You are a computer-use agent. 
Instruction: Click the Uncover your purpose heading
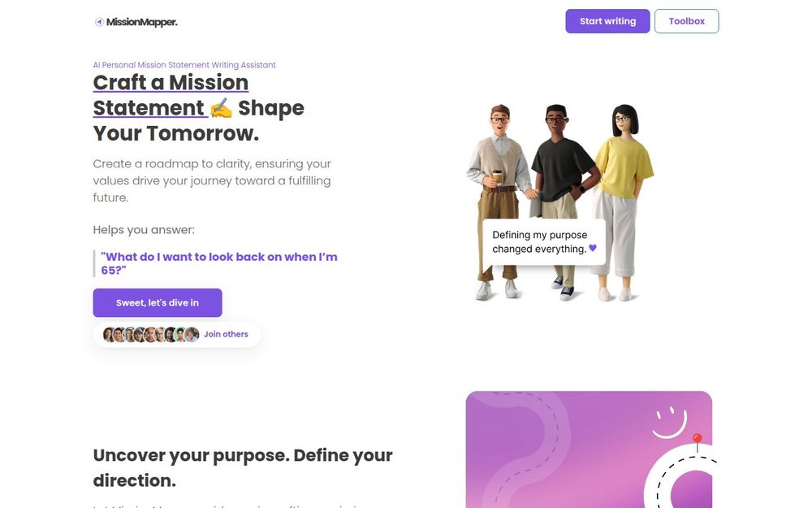(x=243, y=467)
